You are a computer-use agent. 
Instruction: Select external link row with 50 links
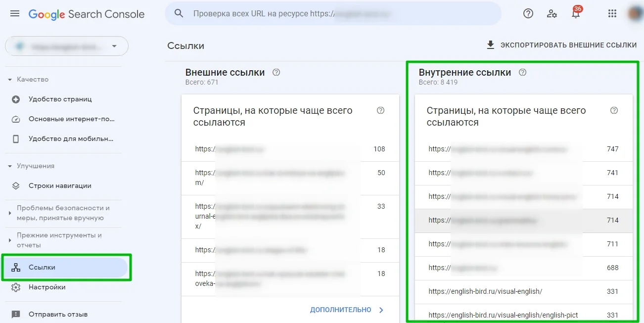[x=290, y=178]
